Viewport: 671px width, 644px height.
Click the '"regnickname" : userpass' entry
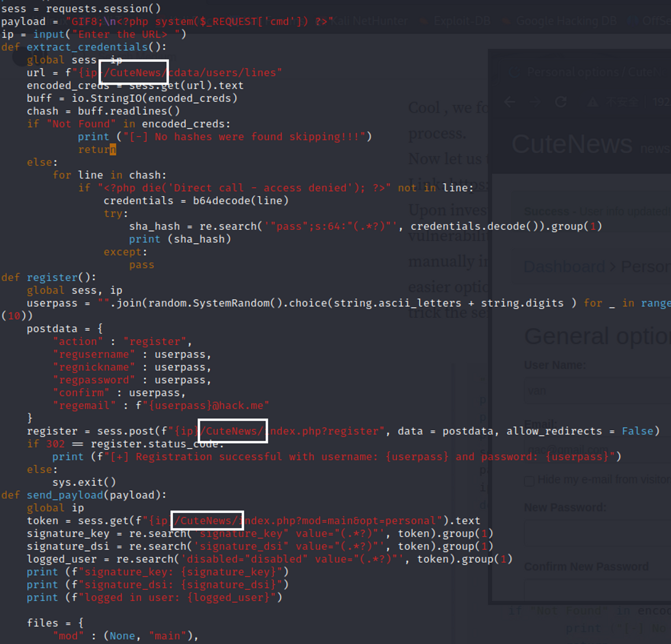pos(132,367)
